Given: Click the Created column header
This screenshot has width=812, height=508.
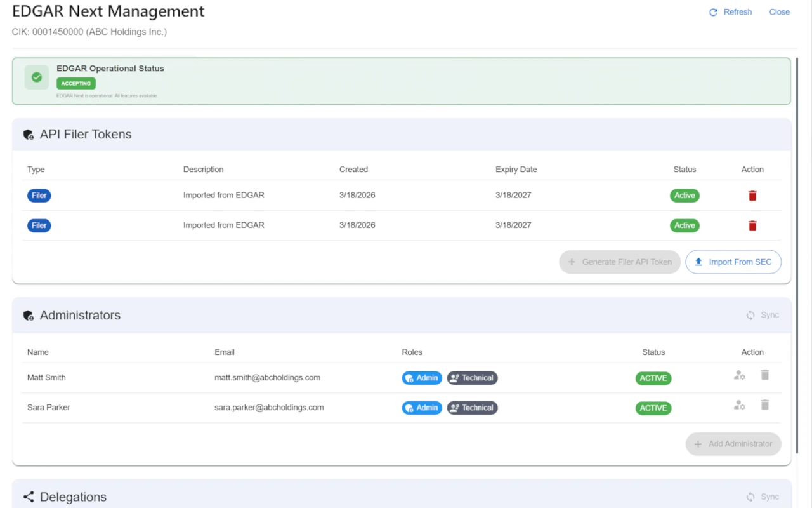Looking at the screenshot, I should pyautogui.click(x=353, y=170).
